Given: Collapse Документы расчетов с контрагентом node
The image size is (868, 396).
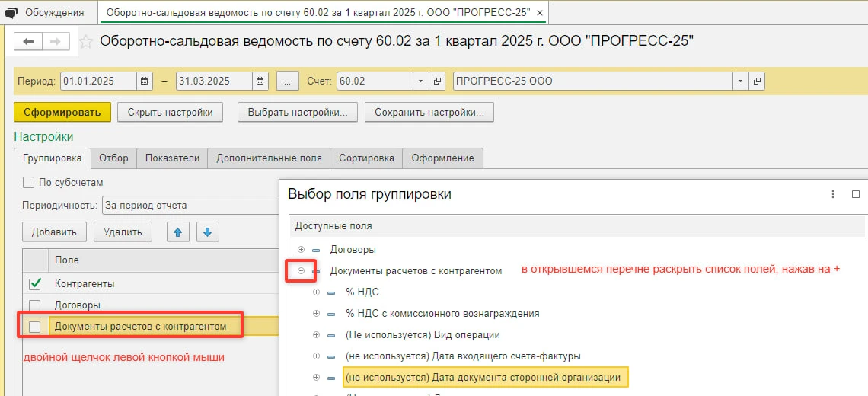Looking at the screenshot, I should (x=302, y=271).
